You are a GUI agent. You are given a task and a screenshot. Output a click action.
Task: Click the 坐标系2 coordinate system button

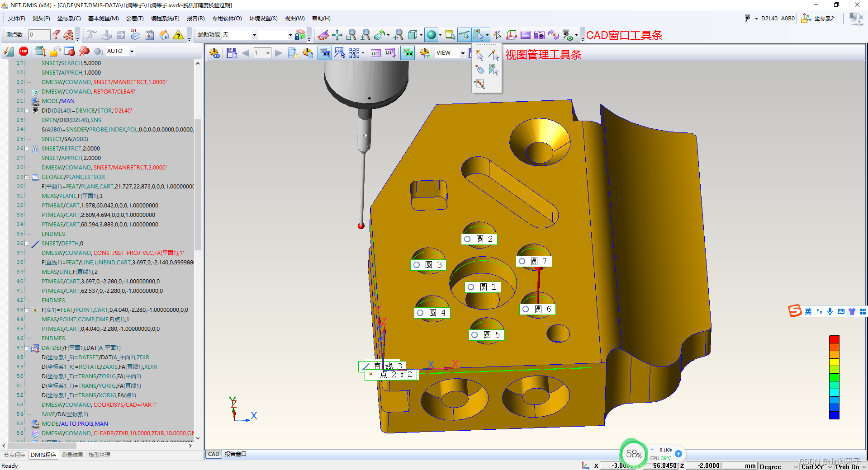click(x=818, y=18)
